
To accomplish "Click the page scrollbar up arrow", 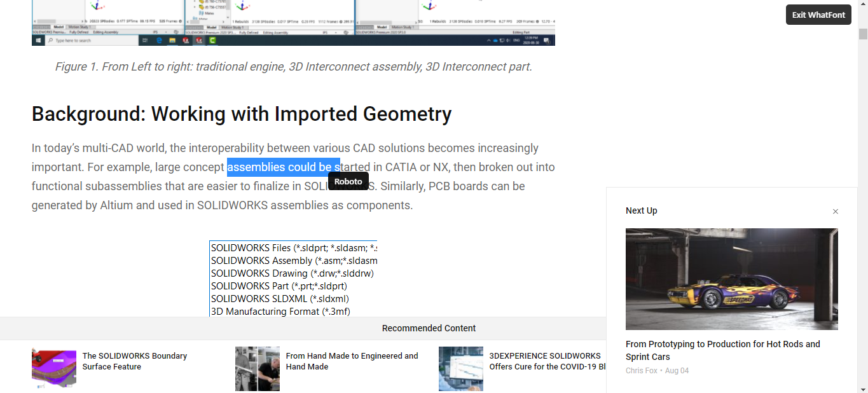I will (x=863, y=5).
